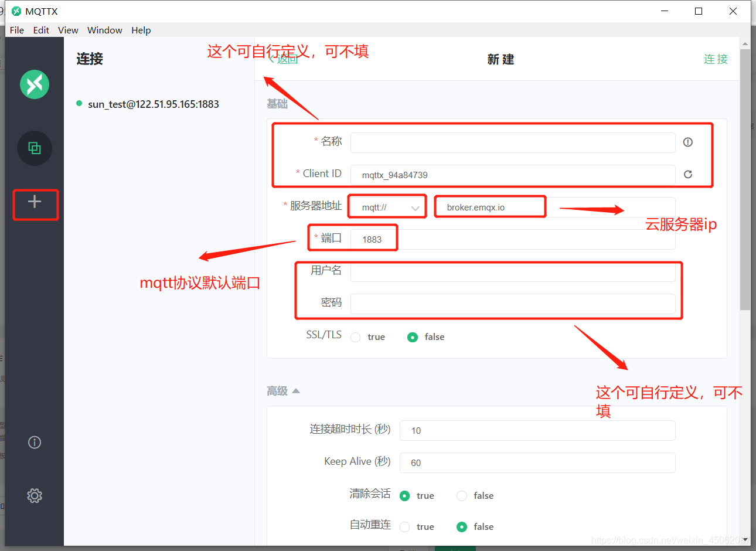Image resolution: width=756 pixels, height=551 pixels.
Task: Refresh the Client ID with the reload icon
Action: coord(688,174)
